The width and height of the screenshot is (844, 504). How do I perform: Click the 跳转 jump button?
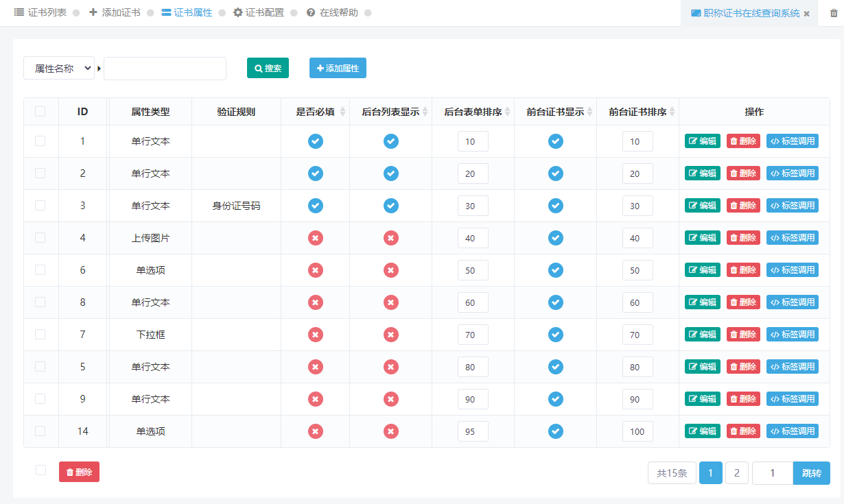(812, 473)
